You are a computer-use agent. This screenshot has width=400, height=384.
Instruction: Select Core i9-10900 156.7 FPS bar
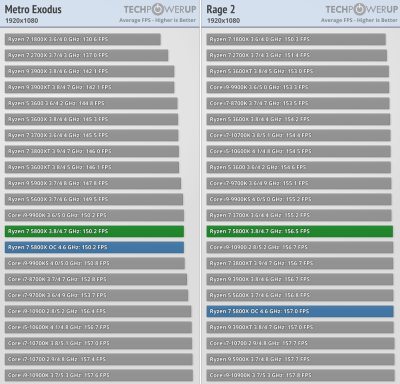tap(300, 247)
